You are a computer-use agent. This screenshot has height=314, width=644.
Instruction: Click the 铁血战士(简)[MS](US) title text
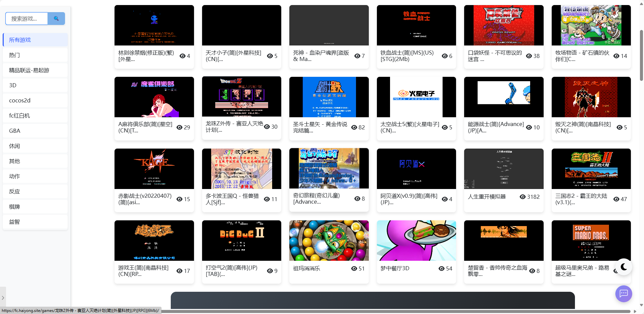point(407,56)
